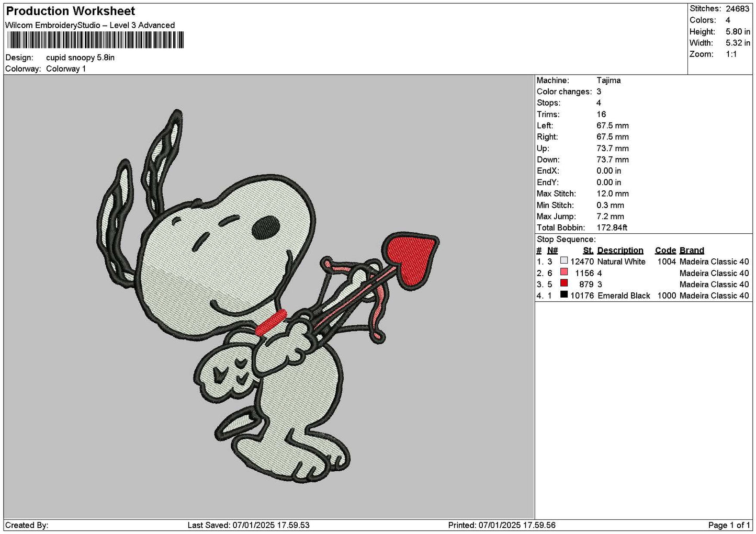Viewport: 756px width, 534px height.
Task: Click the Width value 5.32 in
Action: tap(738, 43)
